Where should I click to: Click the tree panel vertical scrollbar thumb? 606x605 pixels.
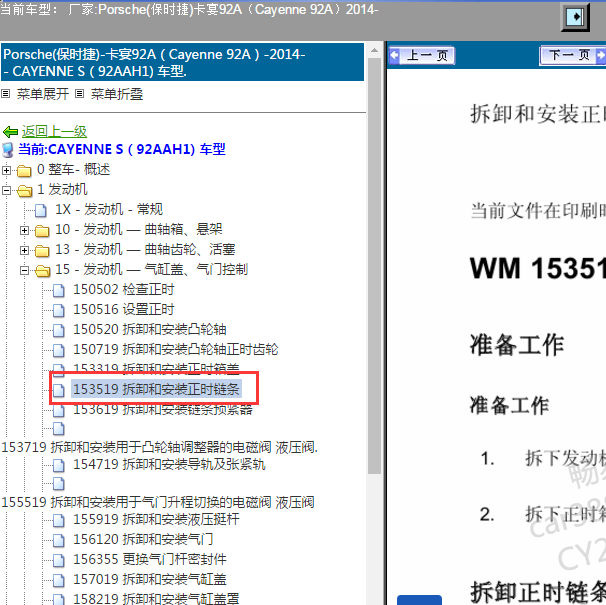point(374,266)
